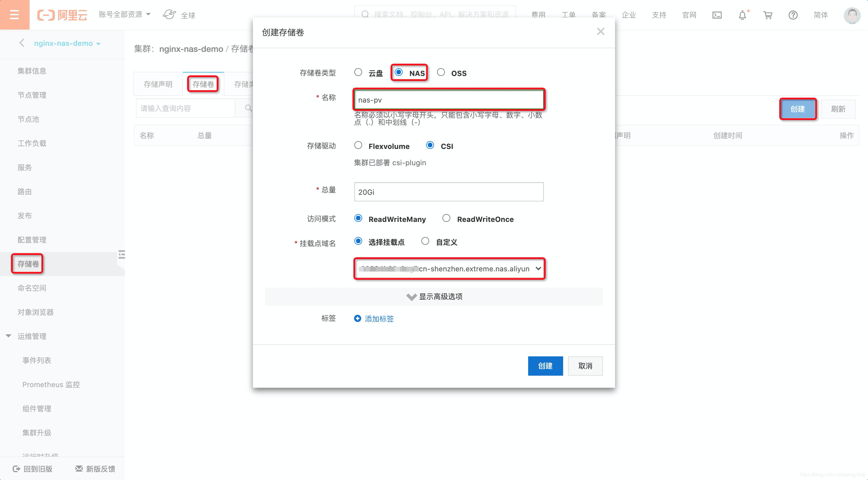Select NAS storage type radio button
868x480 pixels.
pyautogui.click(x=400, y=73)
